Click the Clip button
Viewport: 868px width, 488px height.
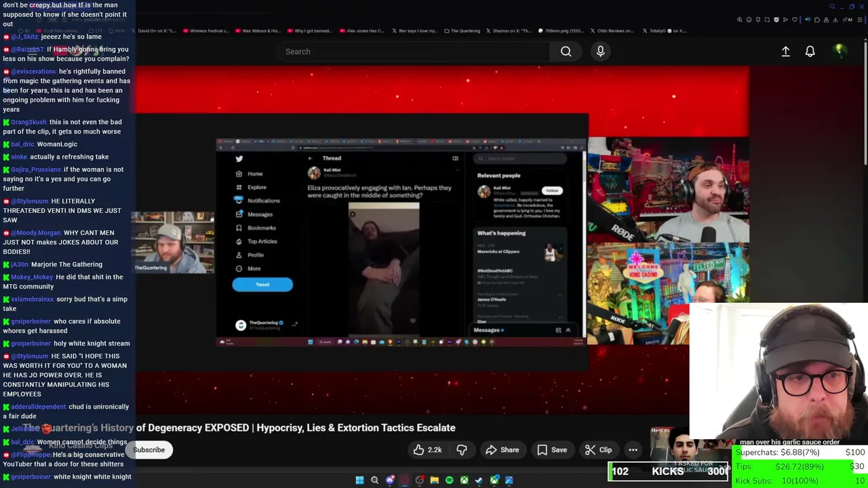click(599, 450)
